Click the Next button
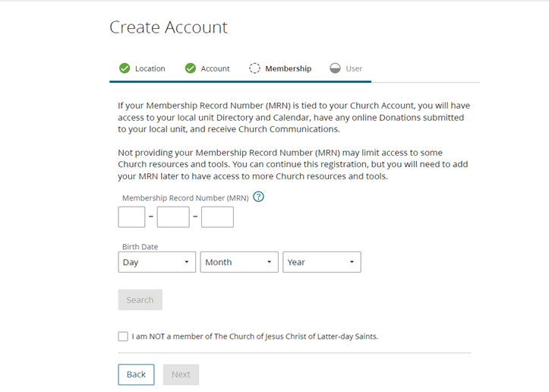 (x=181, y=375)
